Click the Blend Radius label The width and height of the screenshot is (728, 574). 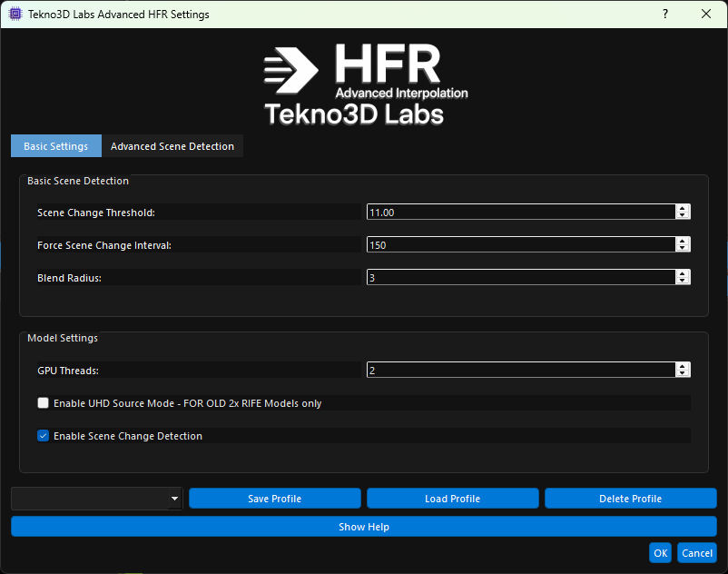click(69, 278)
